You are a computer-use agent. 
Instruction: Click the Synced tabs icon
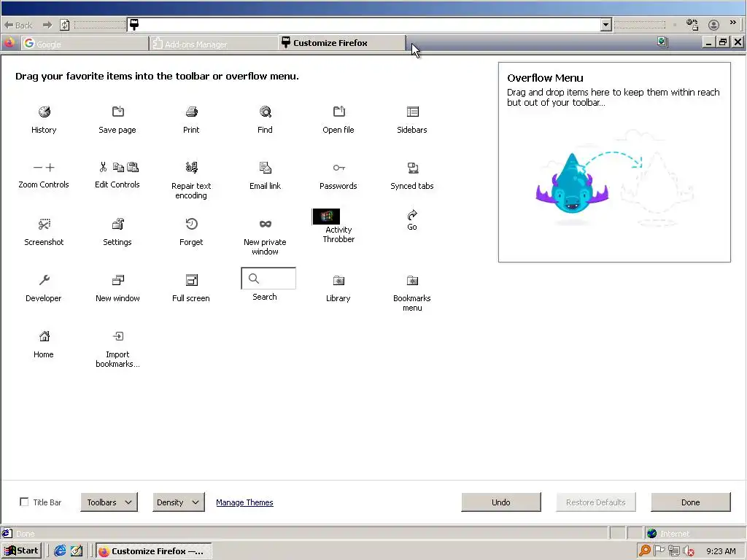pyautogui.click(x=413, y=168)
